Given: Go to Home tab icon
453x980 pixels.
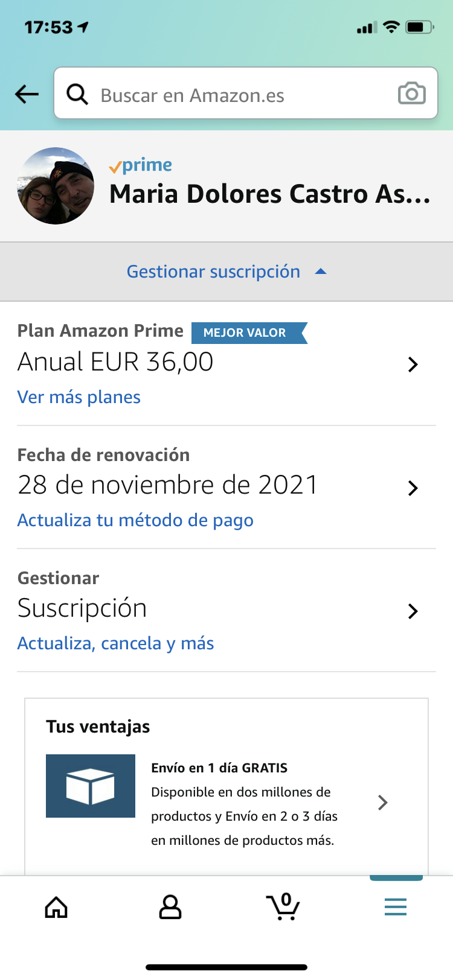Looking at the screenshot, I should click(x=57, y=907).
